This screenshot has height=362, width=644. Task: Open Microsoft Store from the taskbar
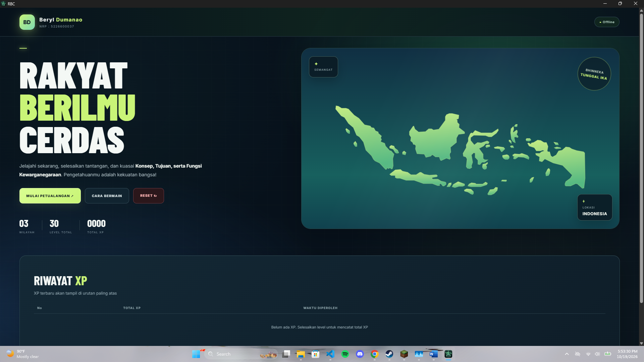[316, 354]
